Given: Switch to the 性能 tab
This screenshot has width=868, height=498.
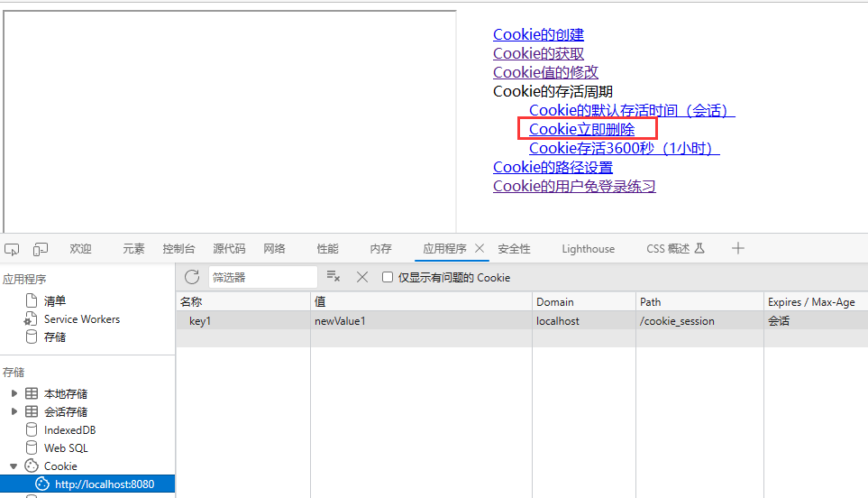Looking at the screenshot, I should [328, 249].
